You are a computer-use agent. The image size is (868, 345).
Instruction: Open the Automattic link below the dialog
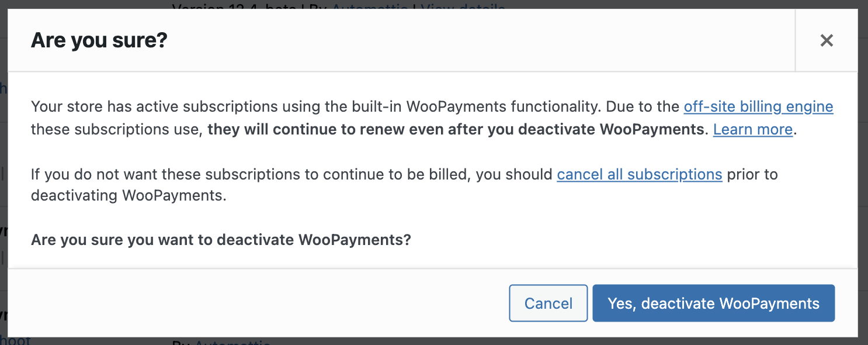[232, 341]
